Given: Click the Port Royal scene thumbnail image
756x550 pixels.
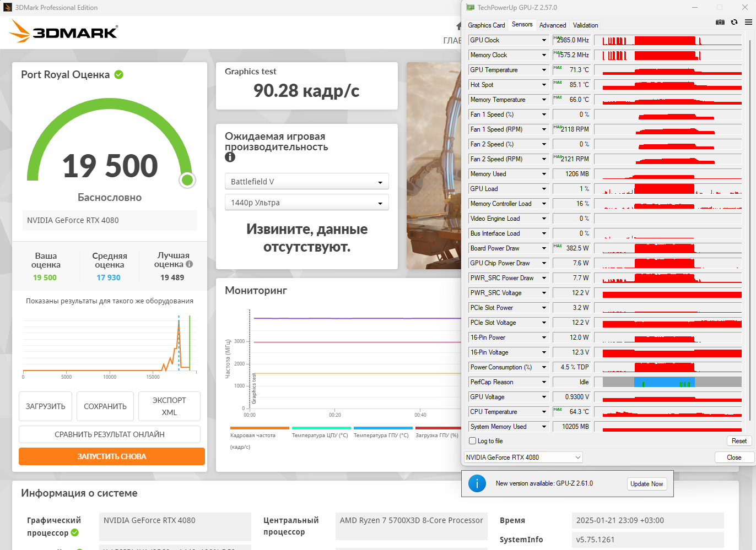Looking at the screenshot, I should tap(434, 166).
